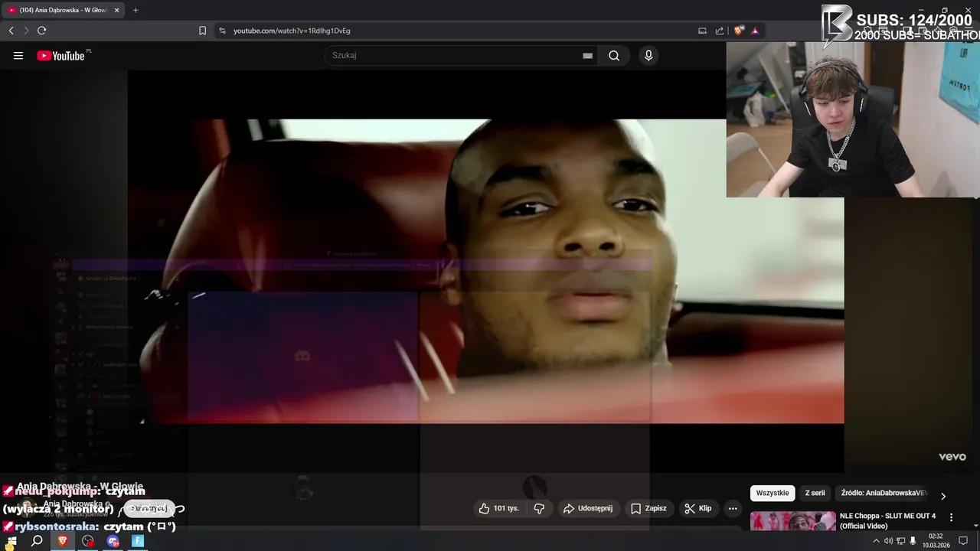Select the Wszystkie filter chip
Viewport: 980px width, 551px height.
click(772, 493)
